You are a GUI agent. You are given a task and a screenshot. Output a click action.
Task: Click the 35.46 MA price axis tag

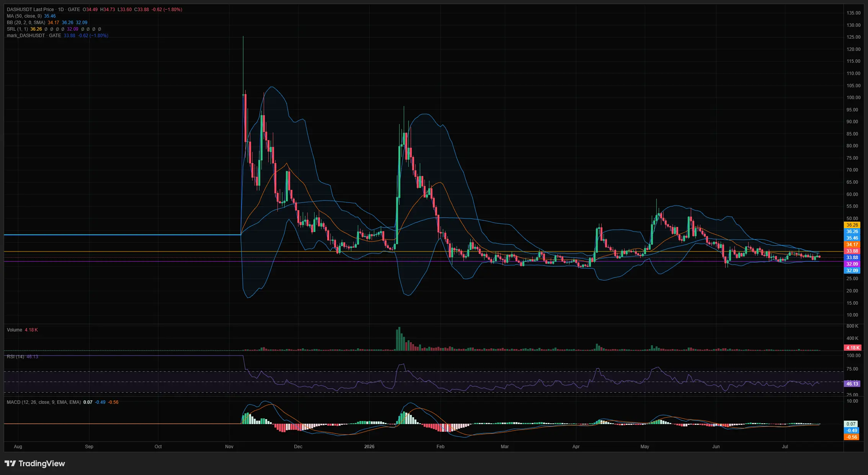click(852, 238)
